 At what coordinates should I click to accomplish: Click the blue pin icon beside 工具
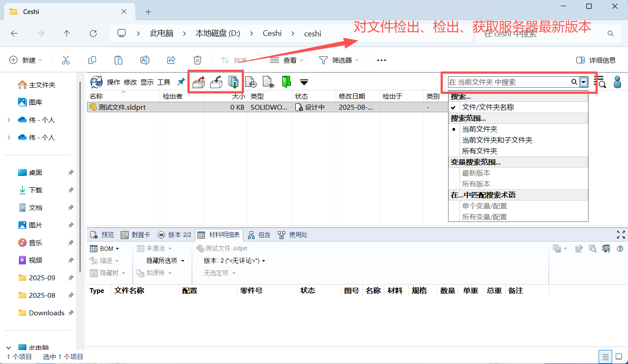pos(181,82)
